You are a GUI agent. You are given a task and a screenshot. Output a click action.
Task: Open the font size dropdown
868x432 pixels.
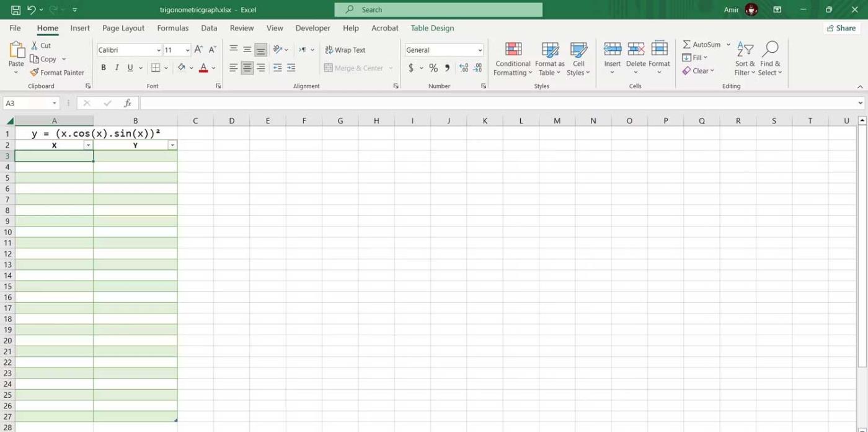187,50
